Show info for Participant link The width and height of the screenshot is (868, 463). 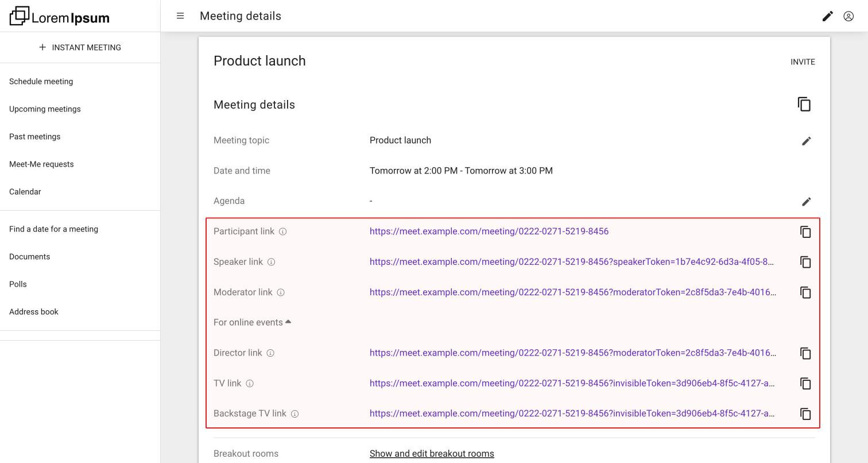coord(283,232)
